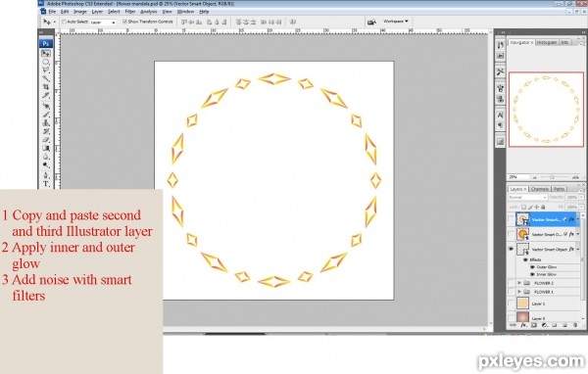Image resolution: width=588 pixels, height=374 pixels.
Task: Switch to the Histogram tab
Action: 547,43
